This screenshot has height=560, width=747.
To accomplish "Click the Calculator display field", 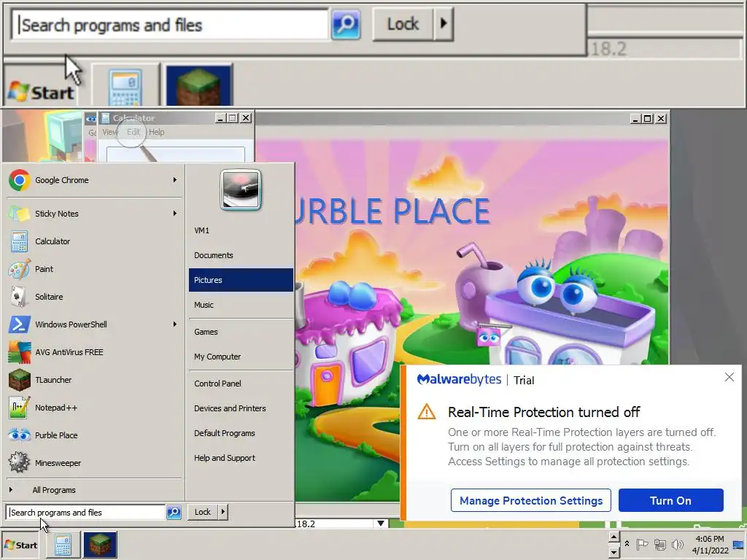I will click(175, 155).
